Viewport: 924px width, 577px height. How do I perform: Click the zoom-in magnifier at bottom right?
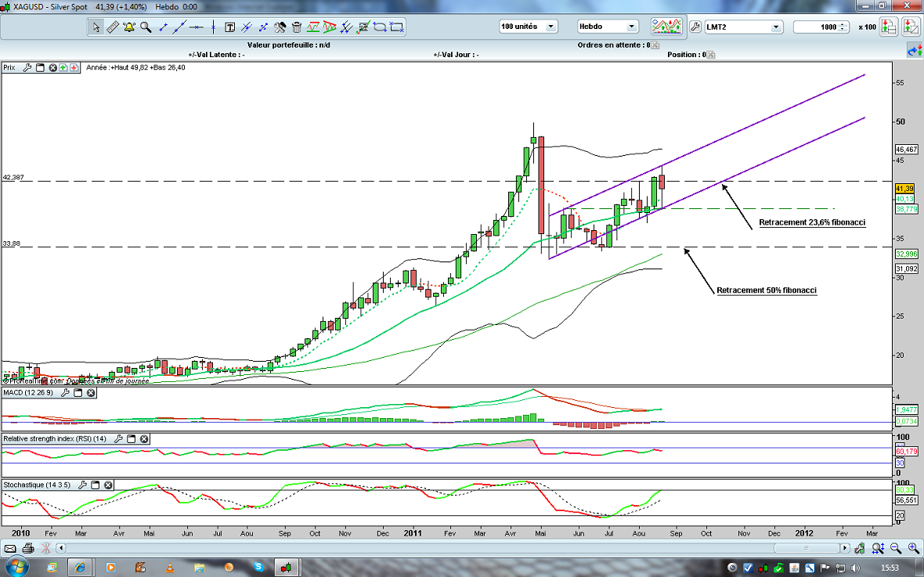coord(913,548)
